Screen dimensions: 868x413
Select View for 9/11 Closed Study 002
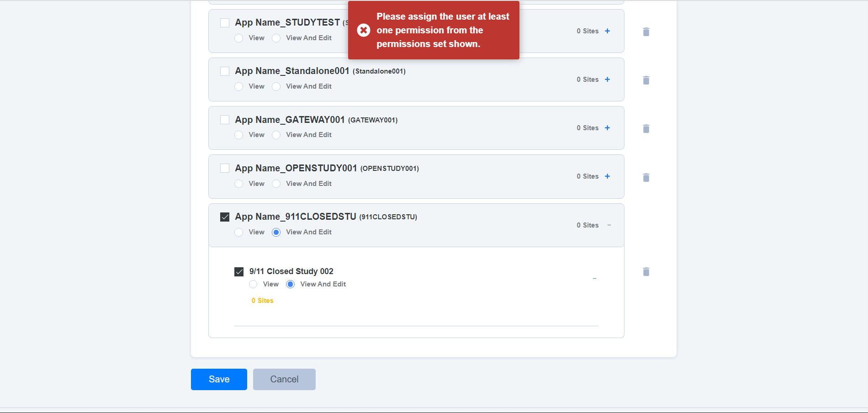click(253, 284)
